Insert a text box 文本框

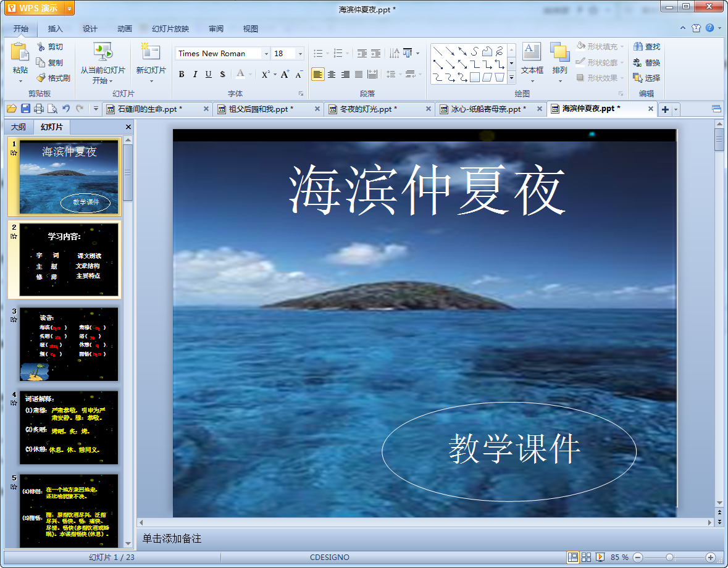click(x=532, y=62)
